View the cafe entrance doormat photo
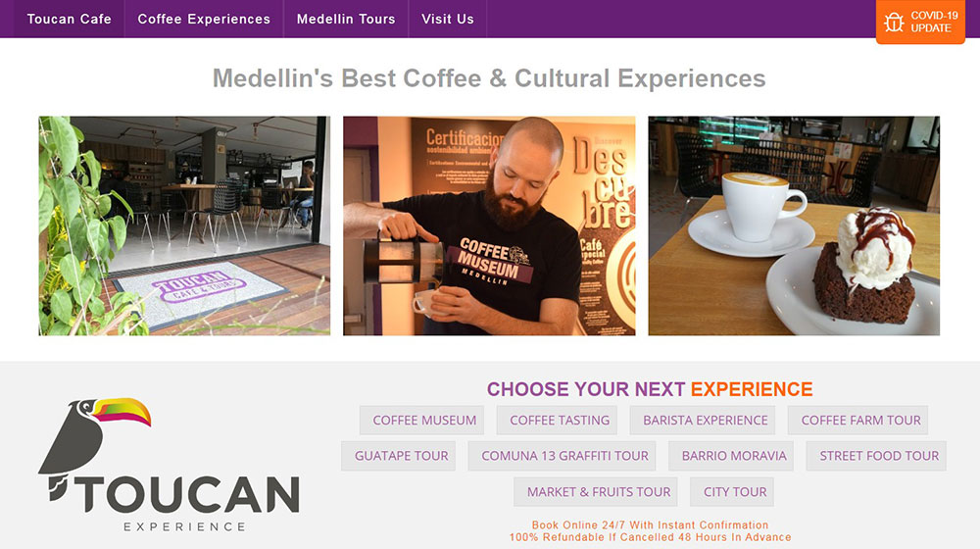The height and width of the screenshot is (549, 980). pos(184,225)
